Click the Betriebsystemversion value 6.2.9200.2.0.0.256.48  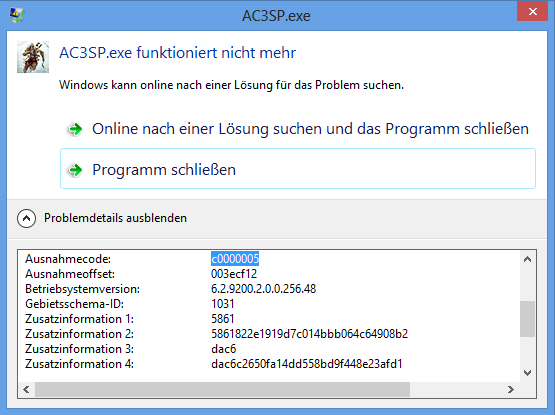[263, 289]
